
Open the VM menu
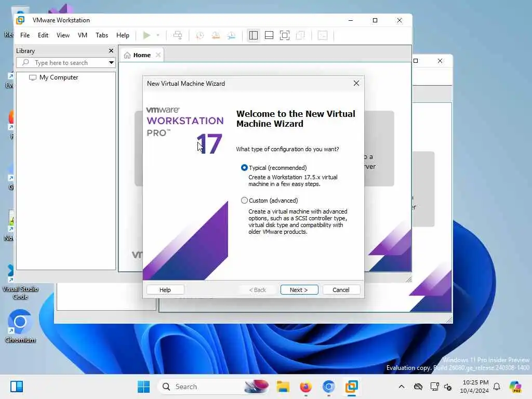click(x=83, y=35)
